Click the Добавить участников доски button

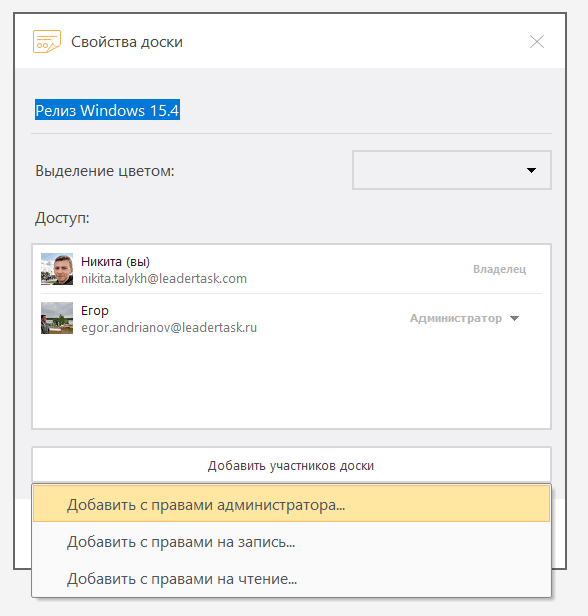click(291, 466)
